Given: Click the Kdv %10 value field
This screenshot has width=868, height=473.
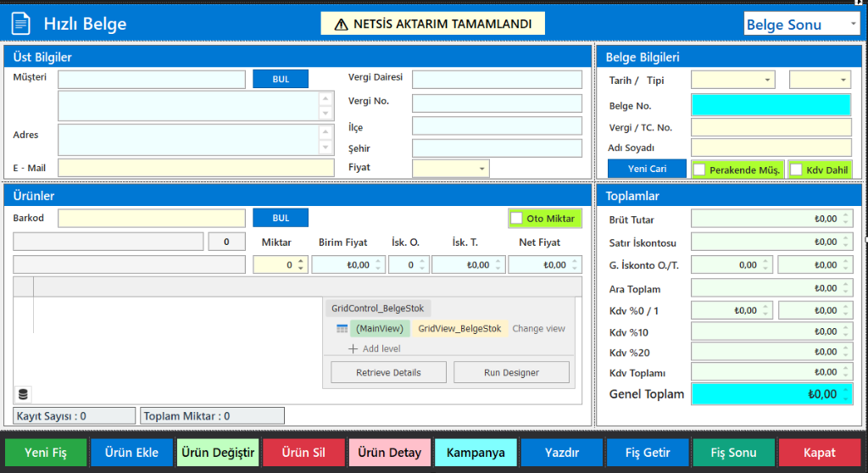Looking at the screenshot, I should tap(771, 331).
